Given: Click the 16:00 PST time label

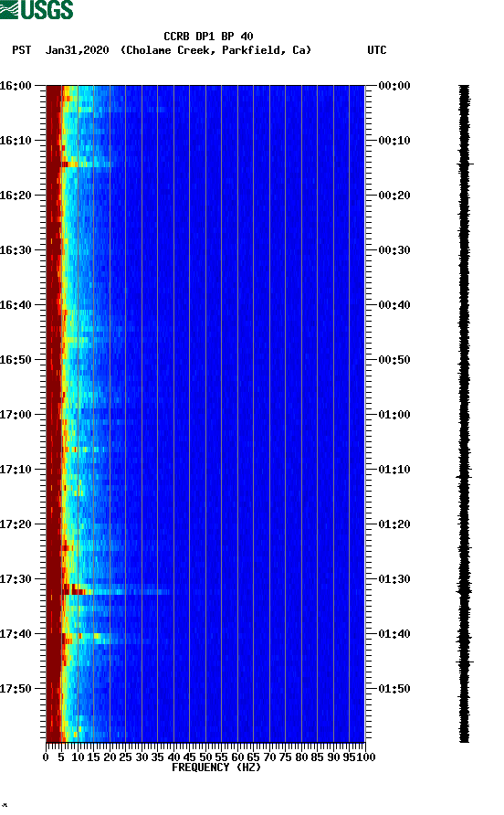Looking at the screenshot, I should pos(16,86).
